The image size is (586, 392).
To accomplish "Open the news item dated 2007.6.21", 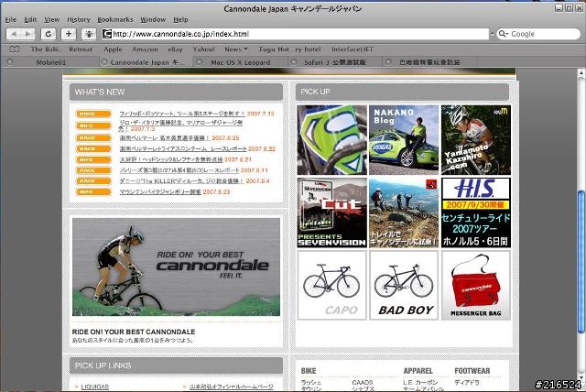I will 171,159.
